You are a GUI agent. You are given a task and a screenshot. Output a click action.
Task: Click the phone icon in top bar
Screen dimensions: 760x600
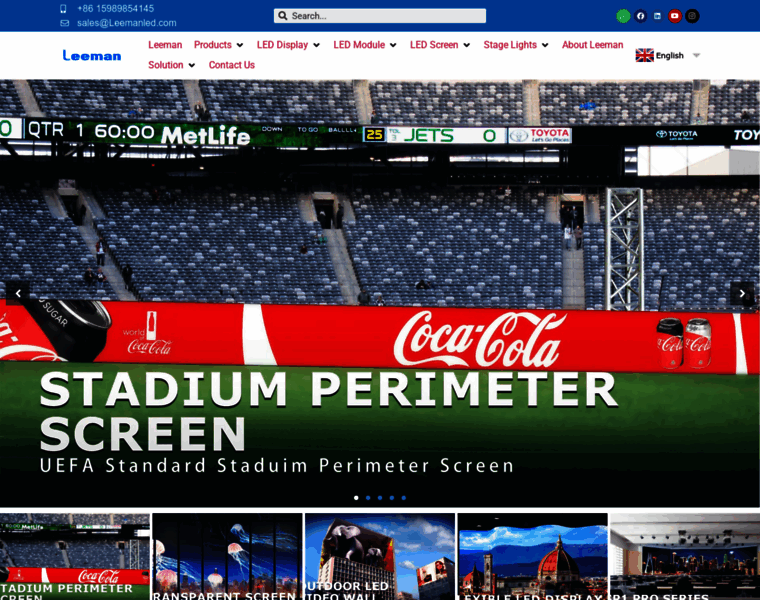(63, 9)
